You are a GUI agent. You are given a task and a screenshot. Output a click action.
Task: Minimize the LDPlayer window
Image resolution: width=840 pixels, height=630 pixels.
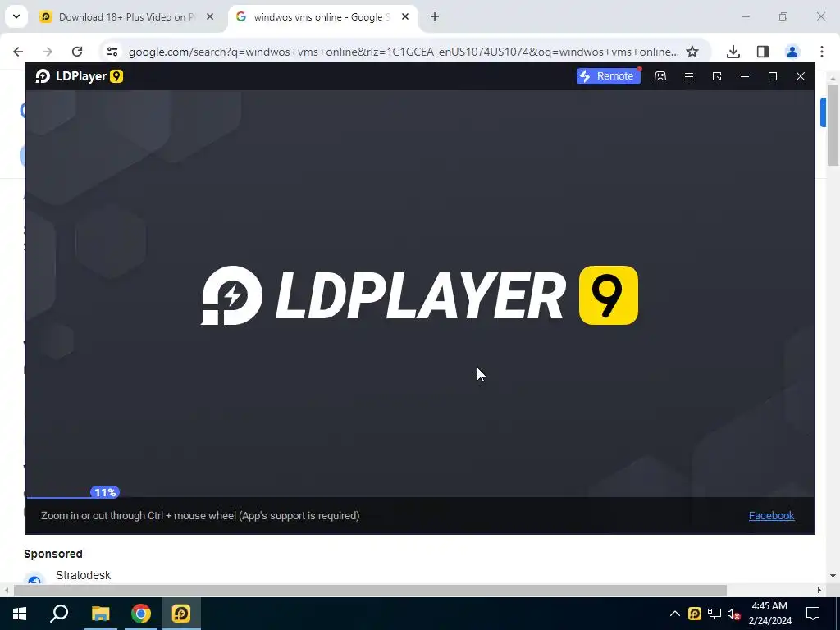point(745,76)
